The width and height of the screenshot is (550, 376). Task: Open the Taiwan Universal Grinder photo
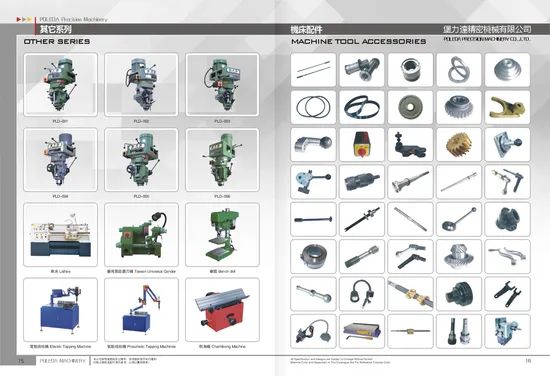coord(141,235)
